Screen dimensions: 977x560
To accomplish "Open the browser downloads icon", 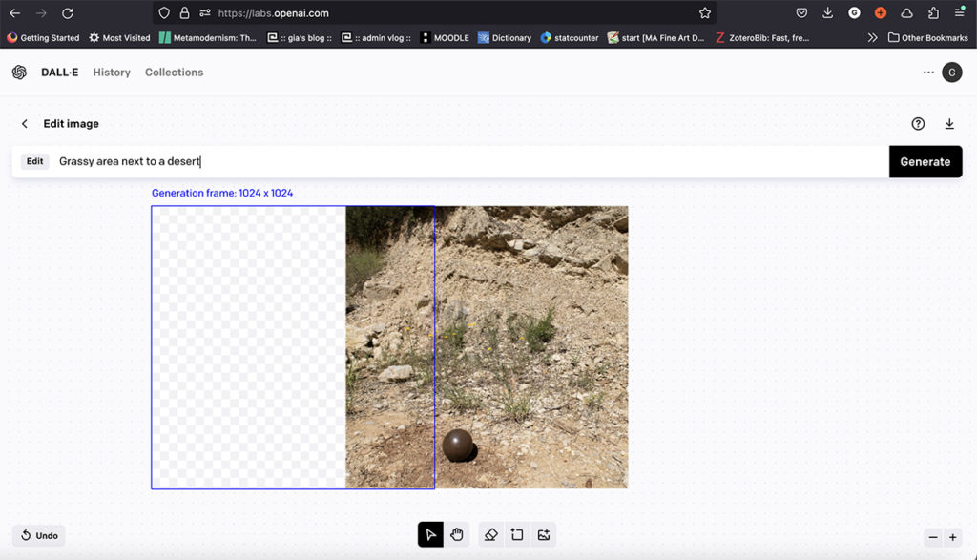I will [x=827, y=13].
